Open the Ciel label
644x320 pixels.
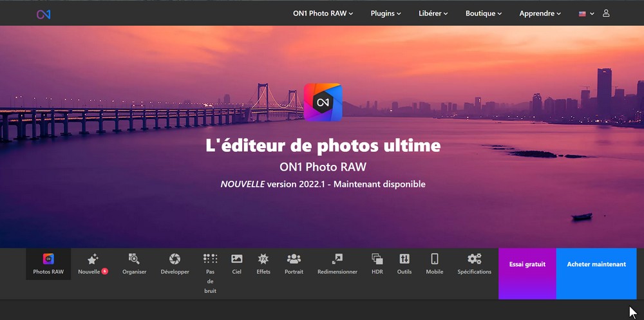(x=236, y=272)
